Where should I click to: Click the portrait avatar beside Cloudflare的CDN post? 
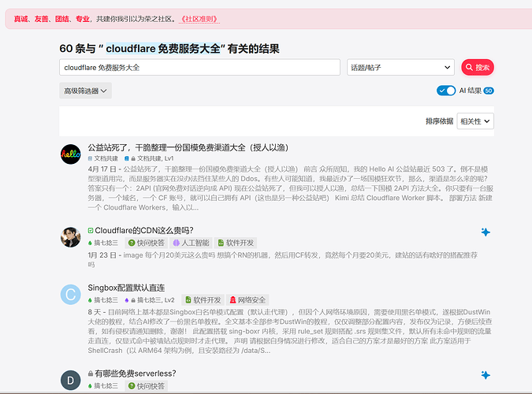(71, 237)
